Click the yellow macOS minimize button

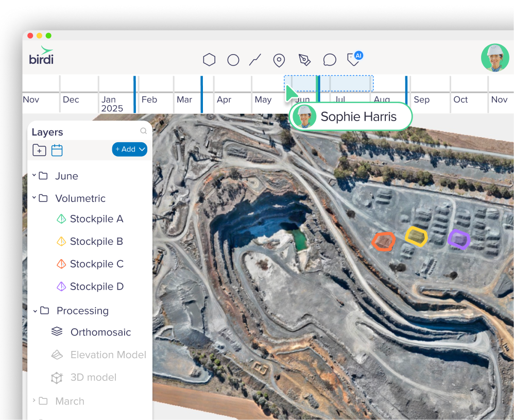click(x=39, y=36)
